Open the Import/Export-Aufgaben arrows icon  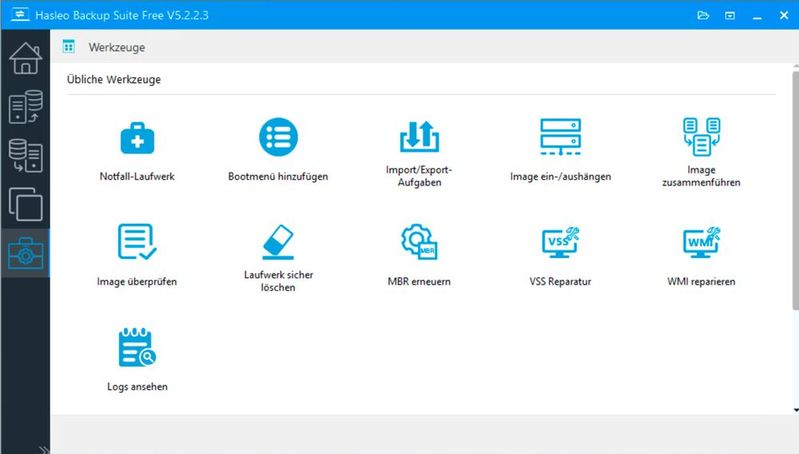(419, 137)
